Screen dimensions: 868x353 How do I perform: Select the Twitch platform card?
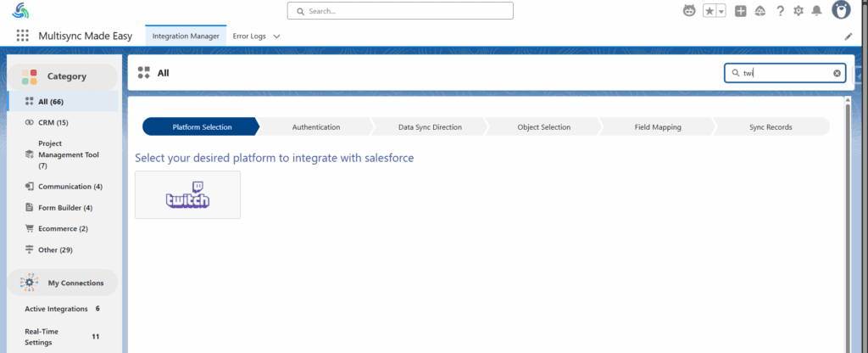tap(187, 195)
